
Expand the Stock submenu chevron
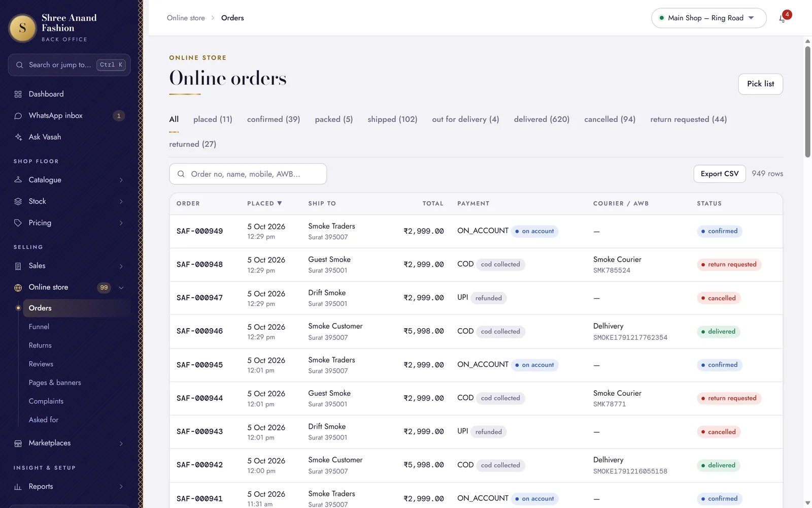click(x=121, y=202)
